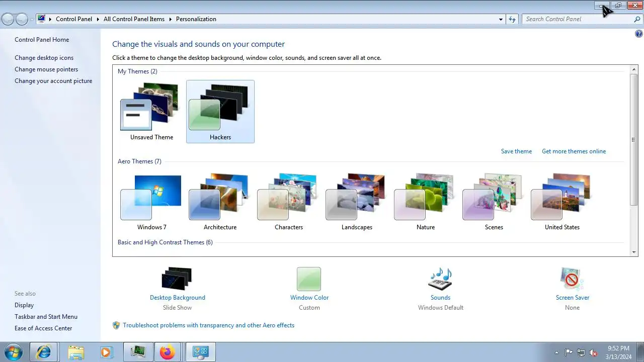This screenshot has width=644, height=362.
Task: Click the Action Center flag icon
Action: pyautogui.click(x=569, y=352)
